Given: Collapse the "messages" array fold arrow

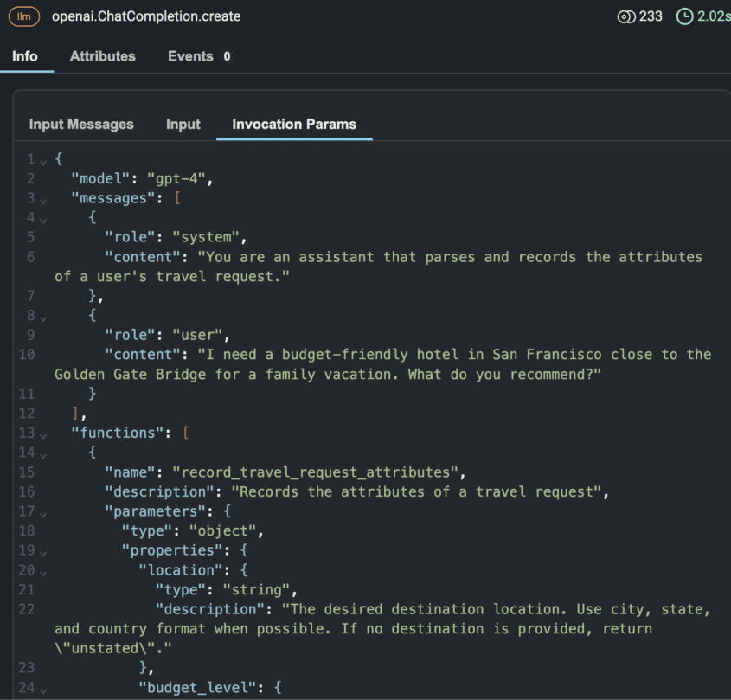Looking at the screenshot, I should tap(42, 199).
